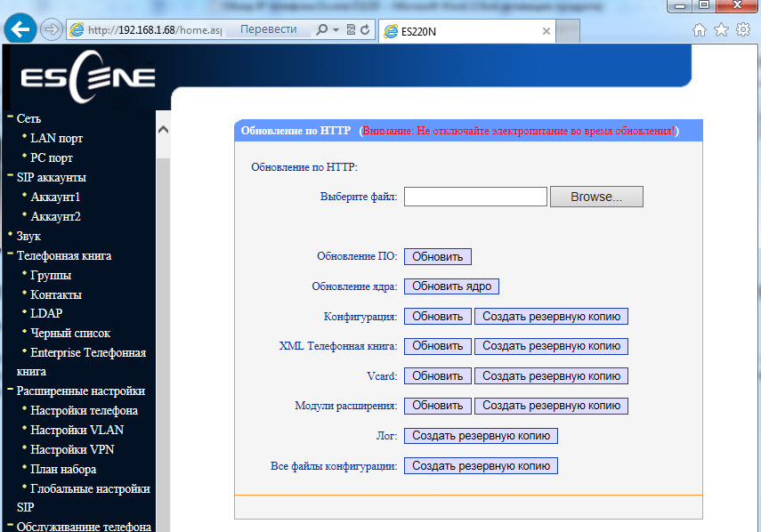Open the address bar dropdown arrow

[336, 30]
